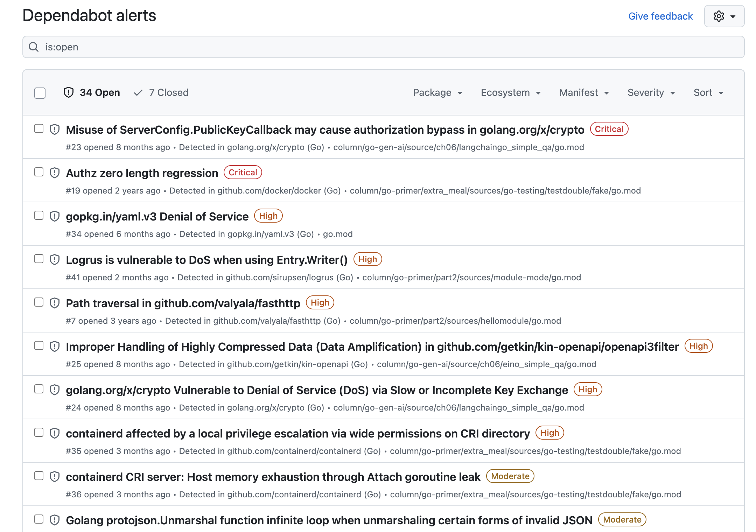This screenshot has width=756, height=532.
Task: Click '#41 opened 2 months ago' logrus details
Action: click(323, 277)
